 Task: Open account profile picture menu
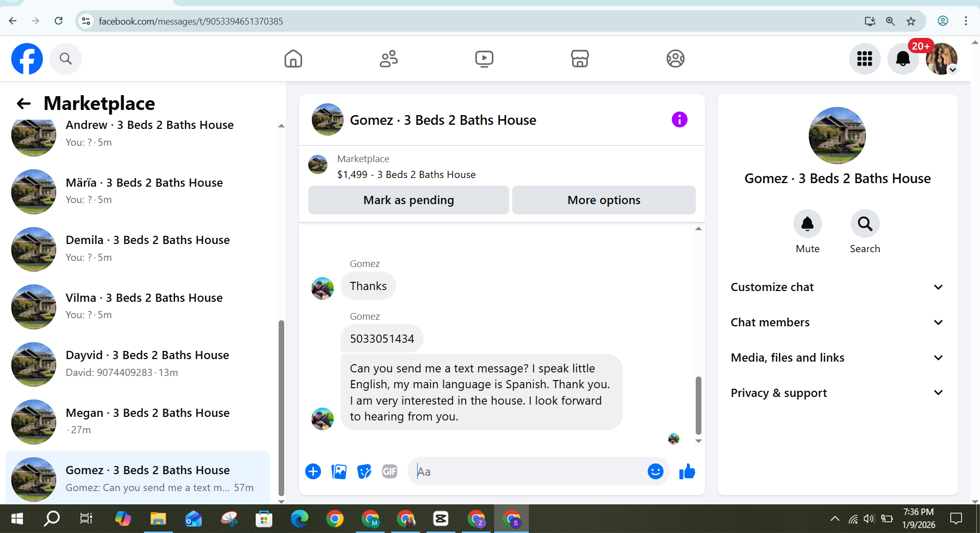coord(942,59)
